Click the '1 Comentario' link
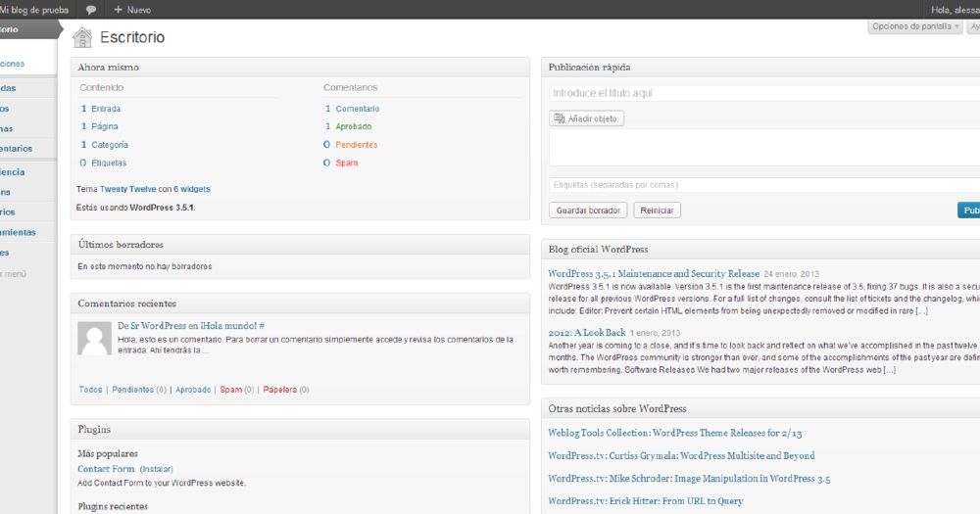980x514 pixels. [x=352, y=109]
